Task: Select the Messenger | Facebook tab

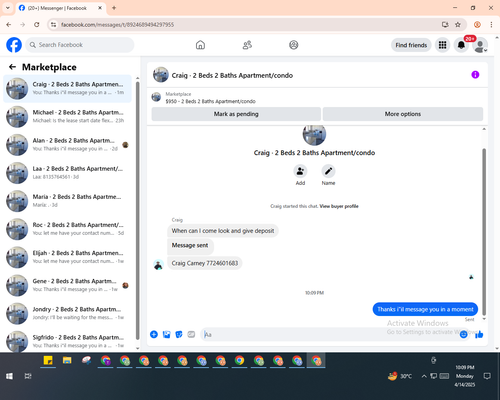Action: [x=60, y=8]
